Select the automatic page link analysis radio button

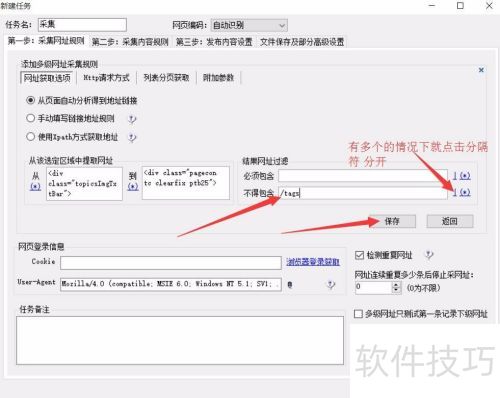[30, 100]
